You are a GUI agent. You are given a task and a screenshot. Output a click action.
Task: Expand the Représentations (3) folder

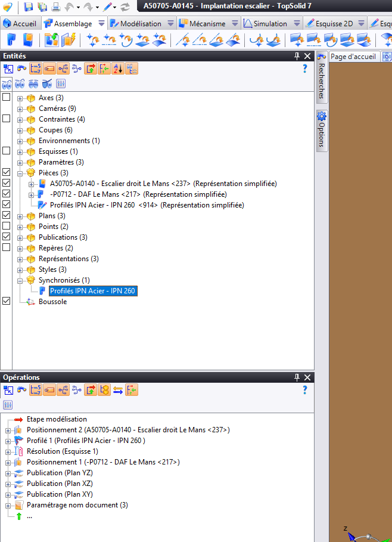pos(20,259)
